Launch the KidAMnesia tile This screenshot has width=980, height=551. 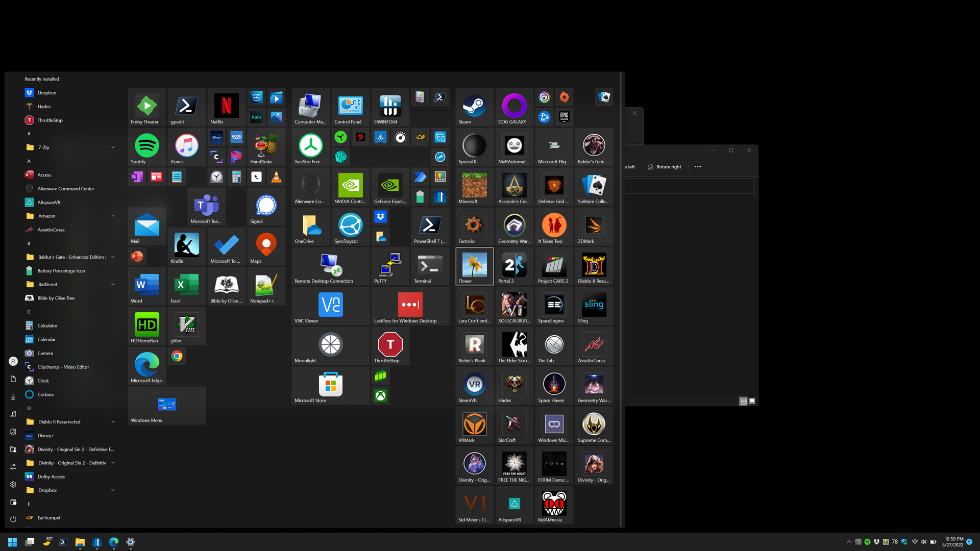pos(554,505)
